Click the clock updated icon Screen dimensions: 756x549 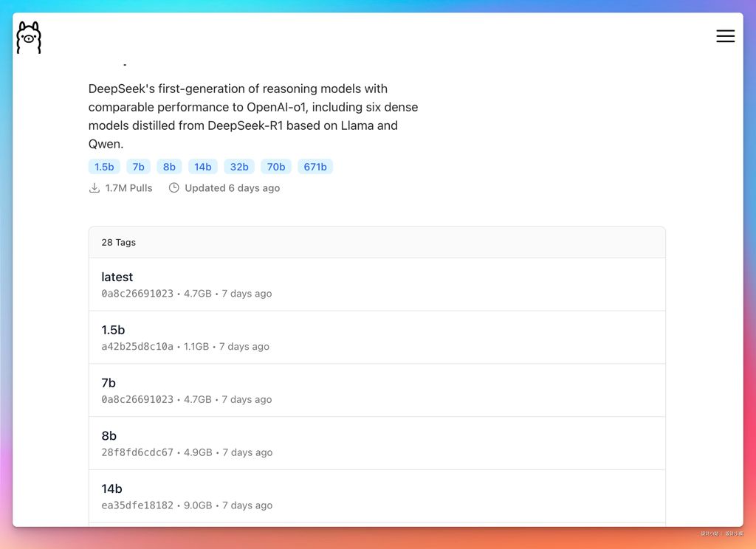click(x=174, y=188)
